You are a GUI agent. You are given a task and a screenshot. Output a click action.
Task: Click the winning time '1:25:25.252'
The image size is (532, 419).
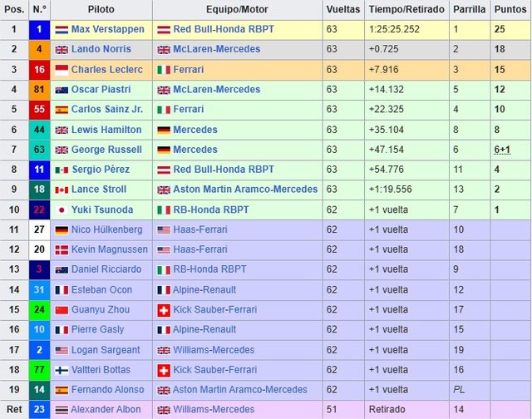tap(394, 29)
